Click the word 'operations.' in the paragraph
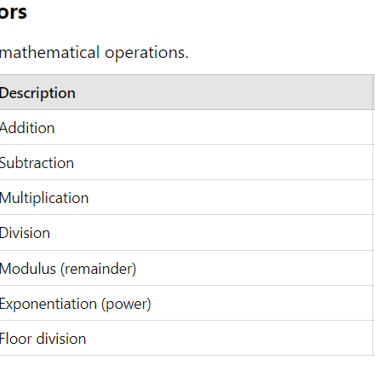 coord(147,53)
